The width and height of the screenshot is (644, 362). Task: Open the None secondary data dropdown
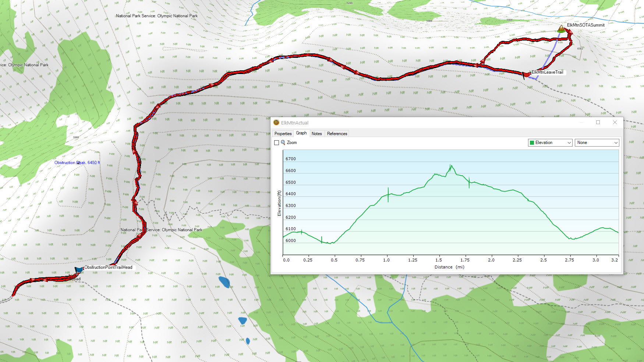597,143
